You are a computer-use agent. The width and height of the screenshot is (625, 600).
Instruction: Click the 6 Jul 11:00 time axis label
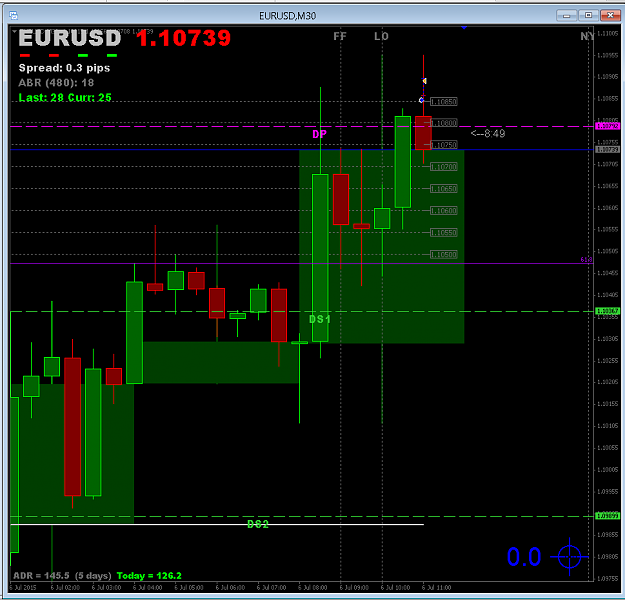pos(436,588)
